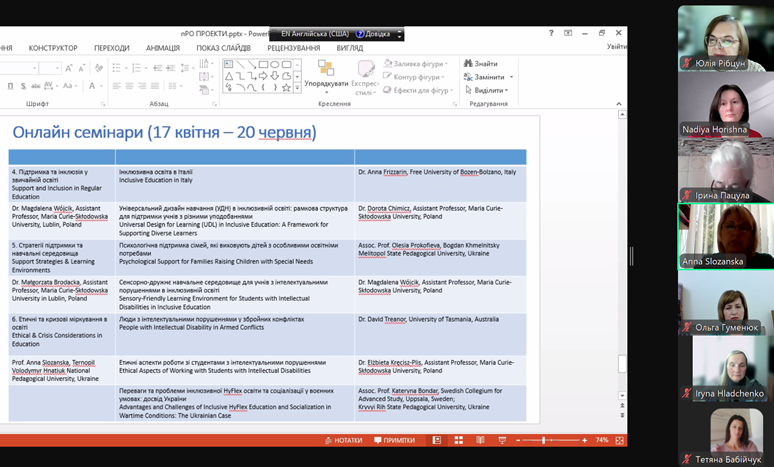This screenshot has height=467, width=774.
Task: Align text left
Action: pos(116,86)
